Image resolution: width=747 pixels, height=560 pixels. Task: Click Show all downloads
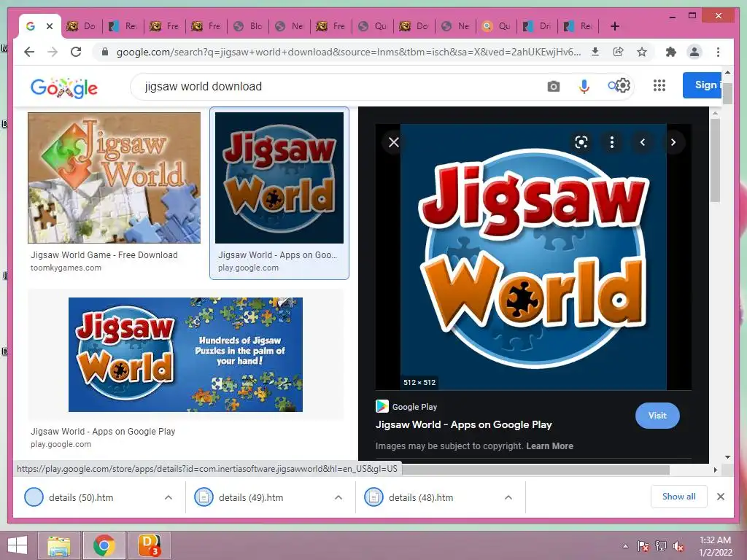point(679,497)
